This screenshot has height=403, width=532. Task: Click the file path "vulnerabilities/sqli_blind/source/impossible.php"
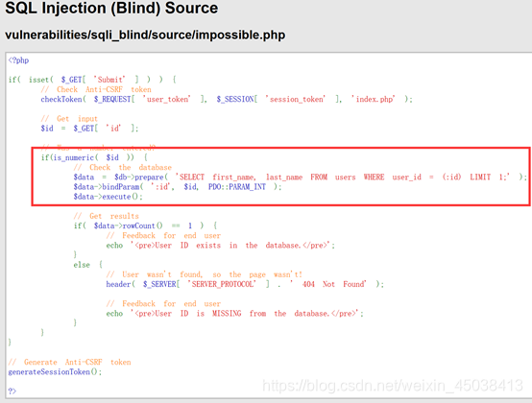(x=145, y=35)
